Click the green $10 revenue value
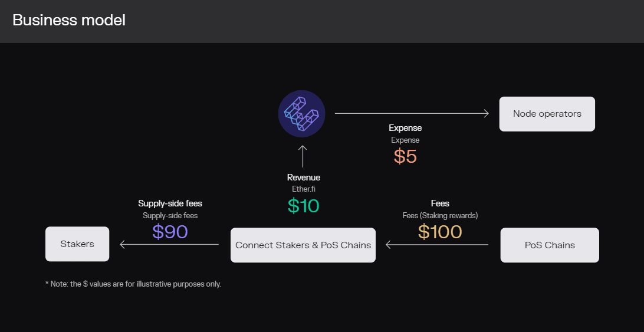The image size is (644, 332). tap(303, 206)
